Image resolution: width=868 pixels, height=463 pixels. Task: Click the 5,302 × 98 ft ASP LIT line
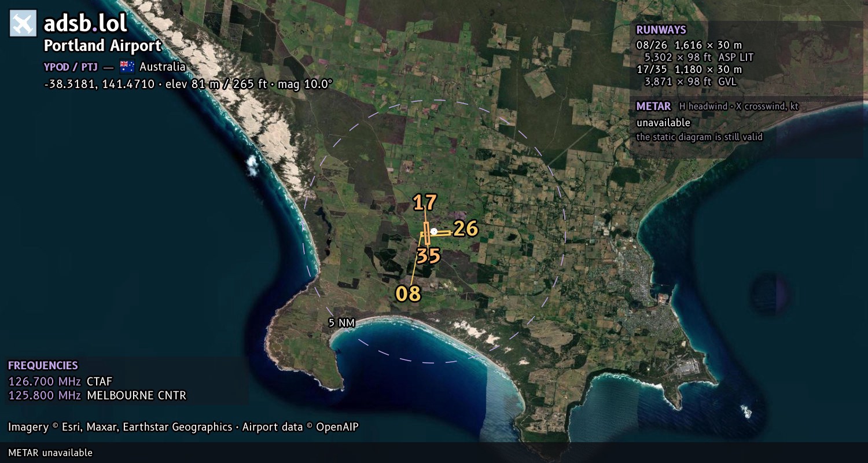pyautogui.click(x=699, y=57)
